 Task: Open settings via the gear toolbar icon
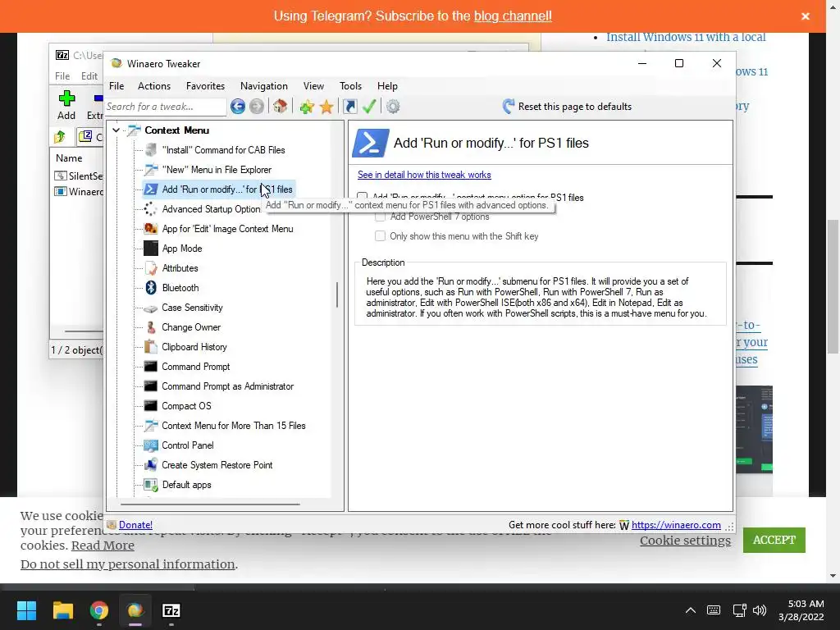393,107
